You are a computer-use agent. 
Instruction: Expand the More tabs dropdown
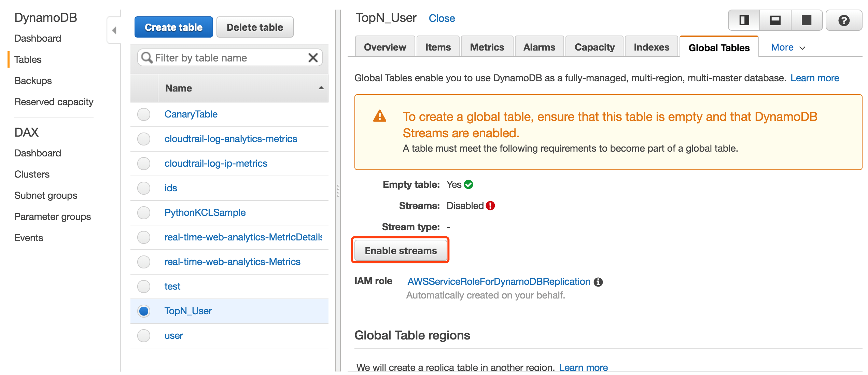(x=788, y=47)
